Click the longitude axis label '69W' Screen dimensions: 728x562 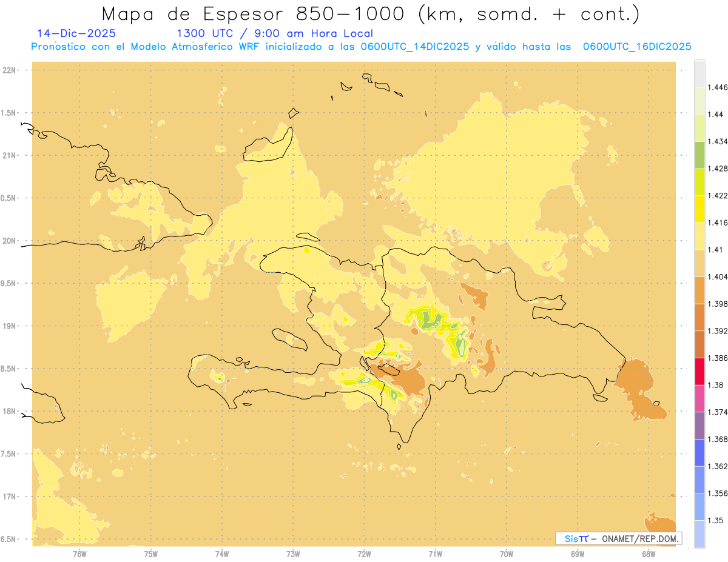click(x=578, y=554)
